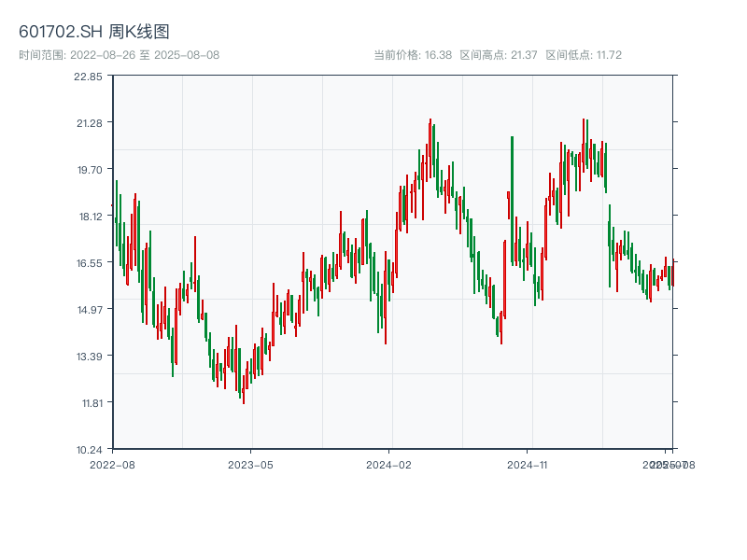Click y-axis label 13.39
Image resolution: width=747 pixels, height=560 pixels.
(x=89, y=357)
